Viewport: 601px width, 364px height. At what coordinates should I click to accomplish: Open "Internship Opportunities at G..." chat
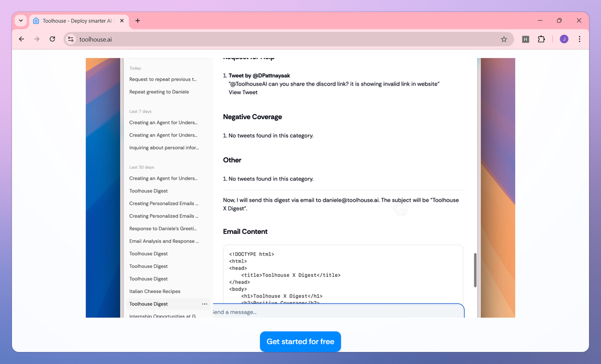pos(163,316)
